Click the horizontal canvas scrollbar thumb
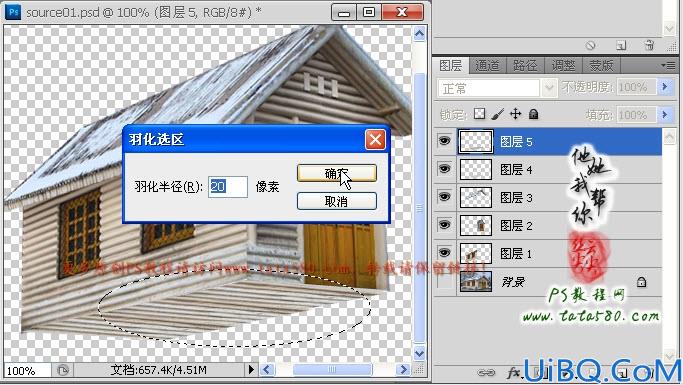683x385 pixels. 332,370
